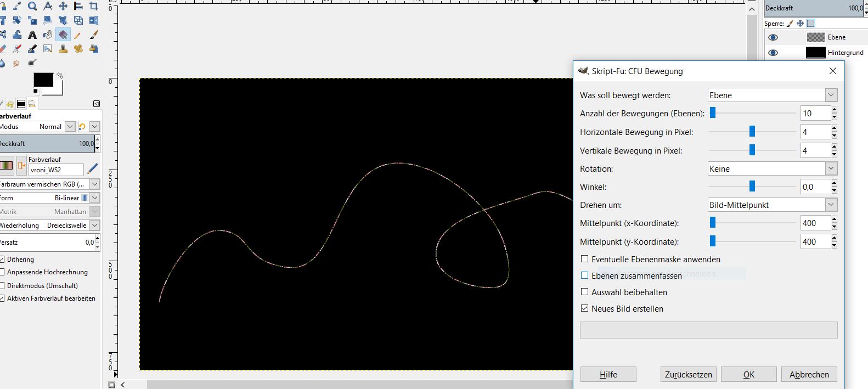Check Ebenen zusammenfassen option

tap(584, 275)
